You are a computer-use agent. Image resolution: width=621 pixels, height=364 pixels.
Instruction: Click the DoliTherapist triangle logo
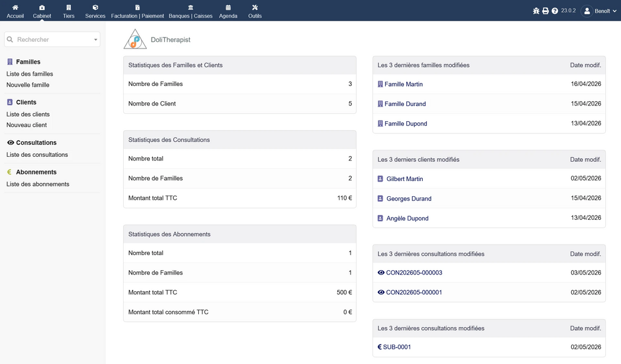135,39
